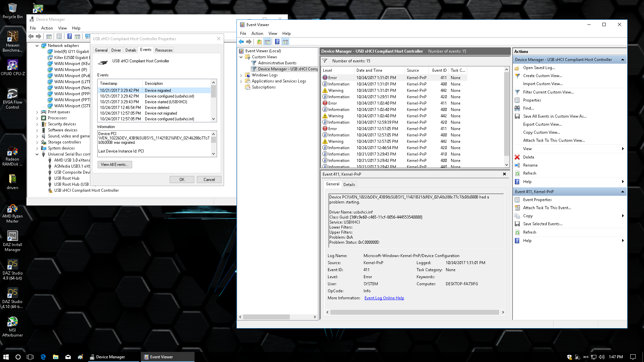Toggle Show/Hide Action Pane toolbar icon
The width and height of the screenshot is (644, 362).
point(285,42)
